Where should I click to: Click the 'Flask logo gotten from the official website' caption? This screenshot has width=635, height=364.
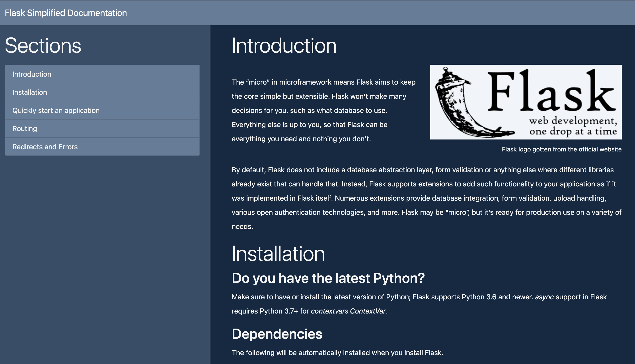pyautogui.click(x=561, y=149)
